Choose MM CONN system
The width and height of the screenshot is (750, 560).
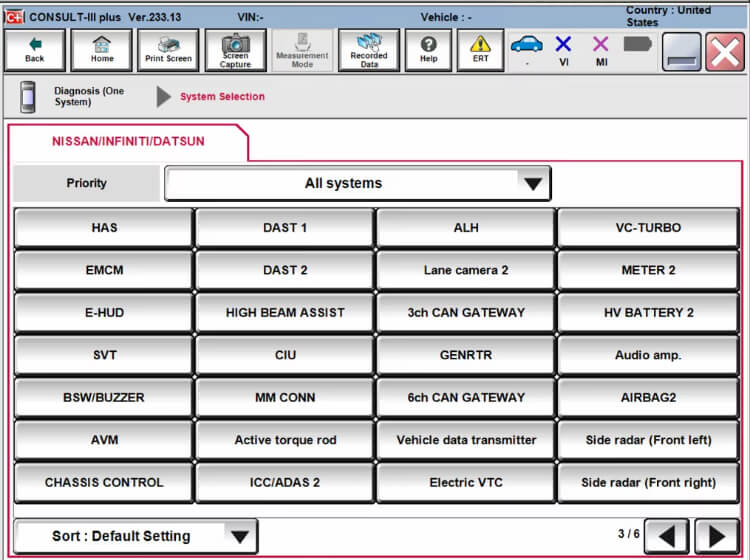point(285,398)
